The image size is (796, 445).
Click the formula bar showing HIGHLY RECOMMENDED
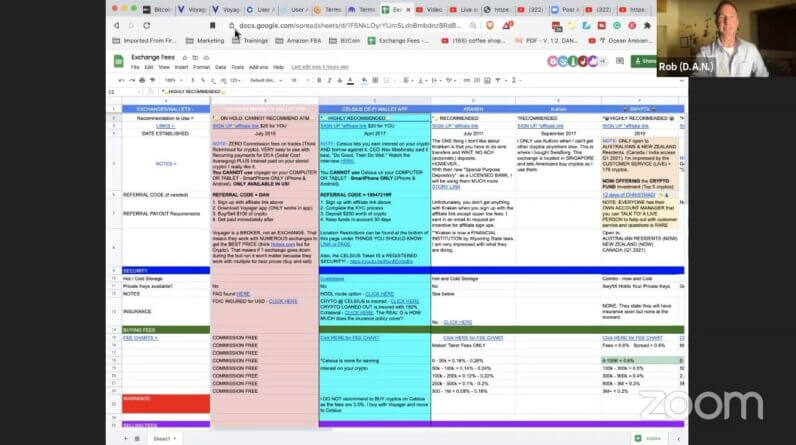[421, 92]
